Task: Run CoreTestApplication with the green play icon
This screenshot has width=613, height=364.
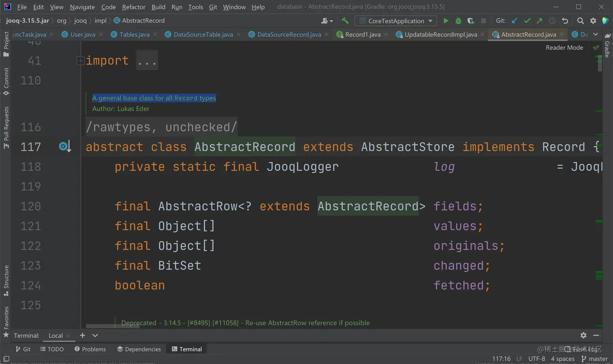Action: (446, 21)
